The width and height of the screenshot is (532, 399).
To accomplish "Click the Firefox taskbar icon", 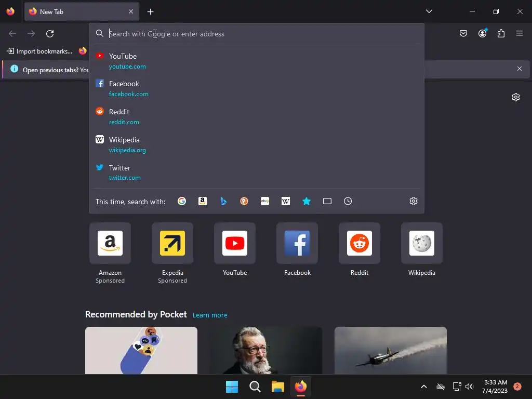I will (x=301, y=387).
